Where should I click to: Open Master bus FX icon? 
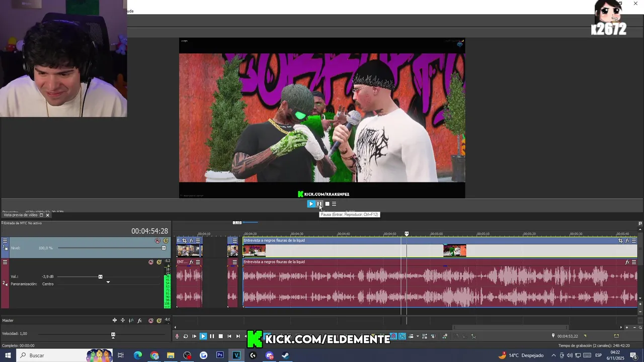click(140, 320)
